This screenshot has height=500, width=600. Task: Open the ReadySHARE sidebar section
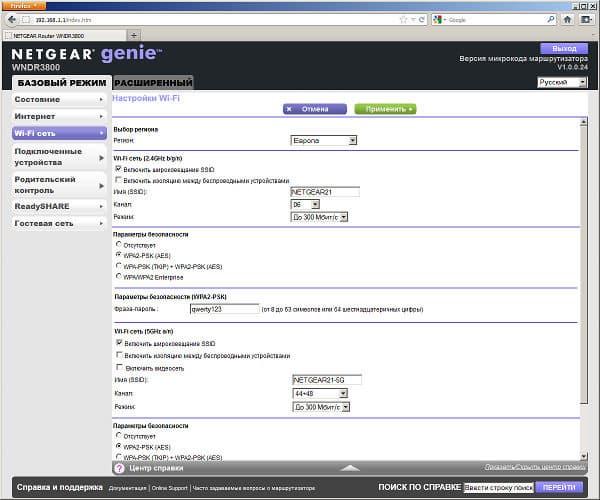point(59,207)
